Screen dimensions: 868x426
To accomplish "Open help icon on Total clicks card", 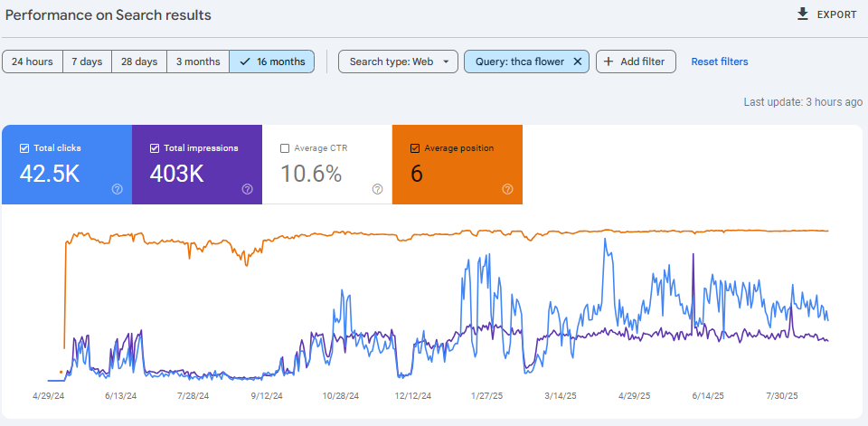I will 118,189.
